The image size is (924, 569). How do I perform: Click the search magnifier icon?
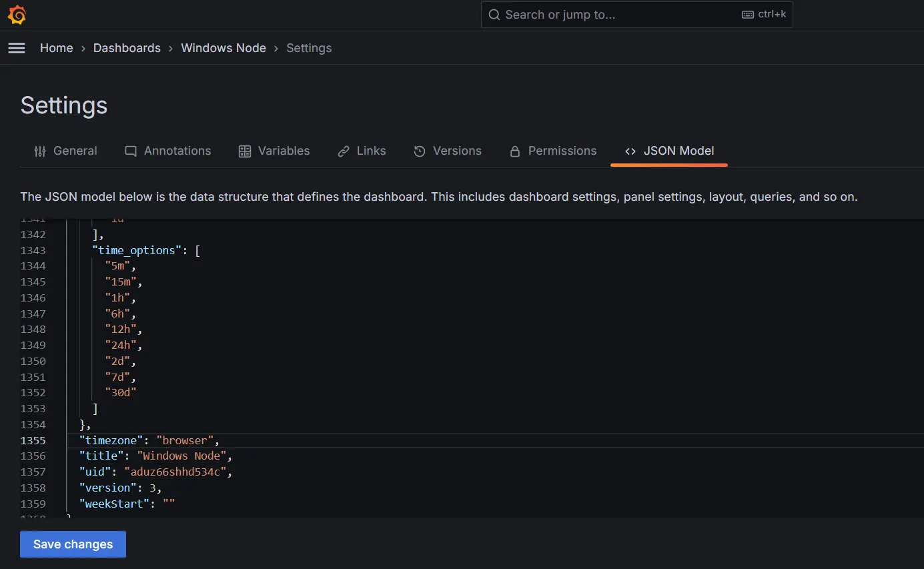click(x=494, y=15)
